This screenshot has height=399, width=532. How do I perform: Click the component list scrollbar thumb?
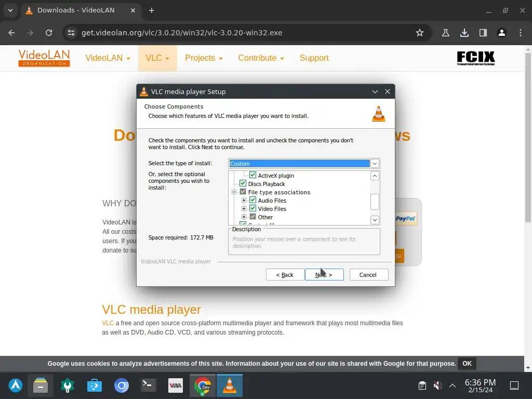coord(375,202)
